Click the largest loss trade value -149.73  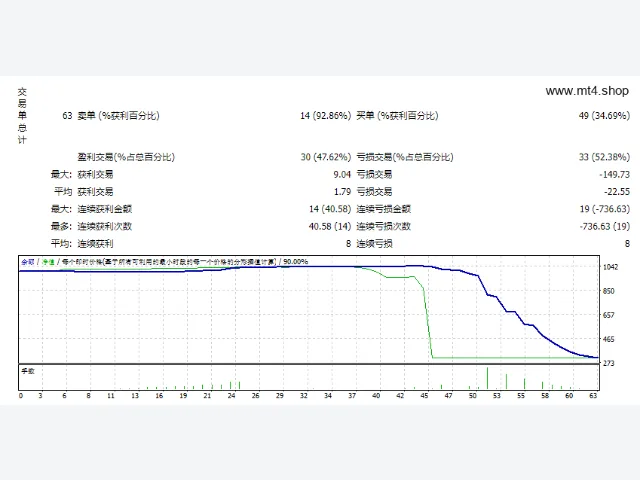pos(614,175)
